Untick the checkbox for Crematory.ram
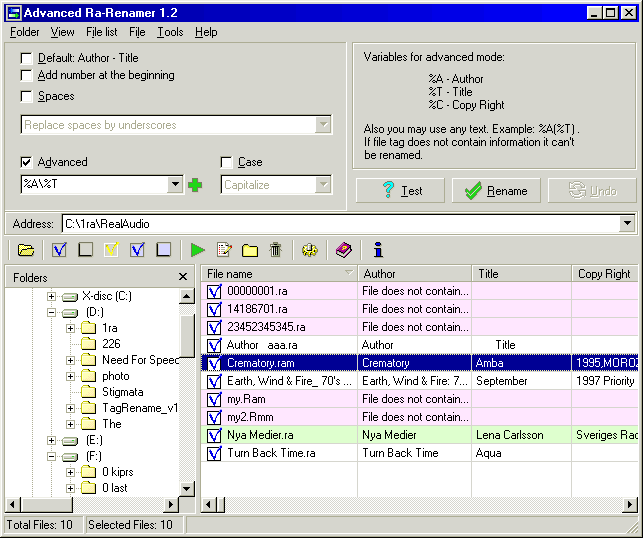The image size is (643, 538). point(214,363)
